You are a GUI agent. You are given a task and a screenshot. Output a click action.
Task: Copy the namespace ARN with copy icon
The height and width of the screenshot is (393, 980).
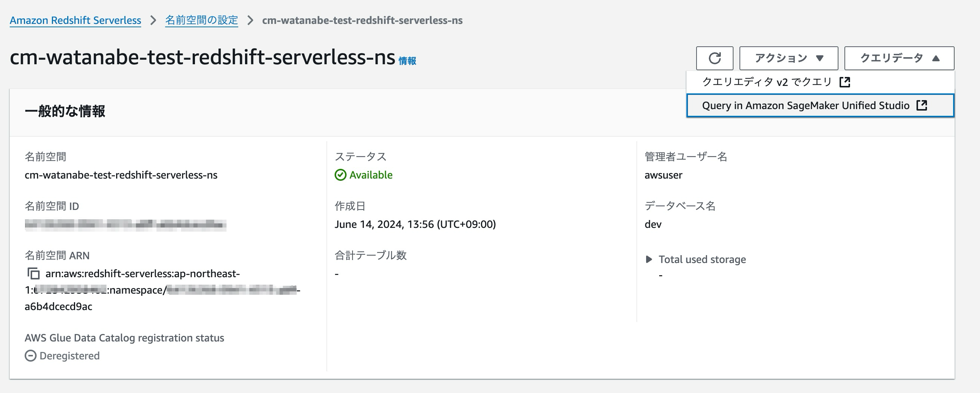coord(34,273)
